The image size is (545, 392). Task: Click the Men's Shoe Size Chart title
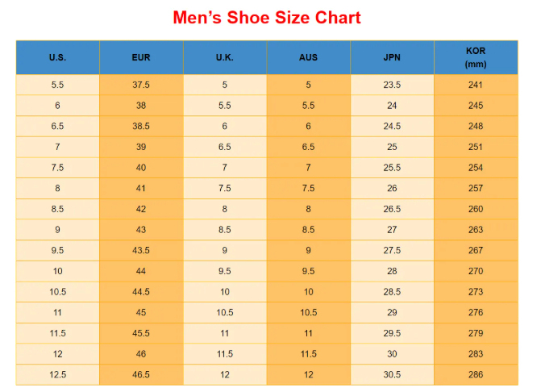(267, 18)
